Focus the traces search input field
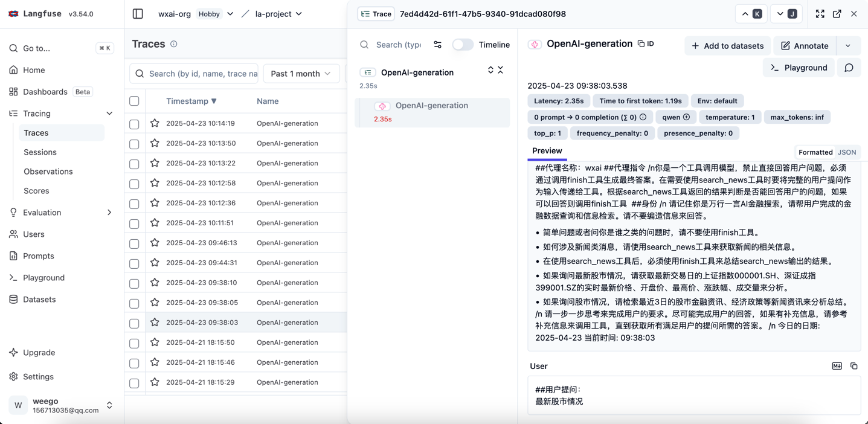The height and width of the screenshot is (424, 868). click(x=194, y=74)
